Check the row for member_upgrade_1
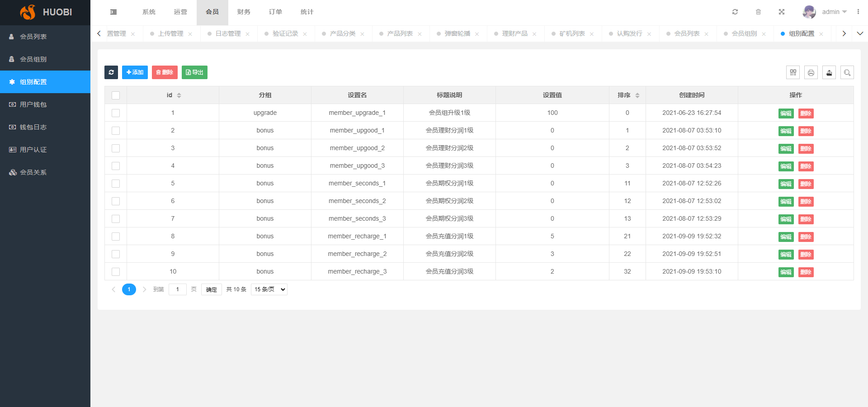Image resolution: width=868 pixels, height=407 pixels. tap(116, 113)
